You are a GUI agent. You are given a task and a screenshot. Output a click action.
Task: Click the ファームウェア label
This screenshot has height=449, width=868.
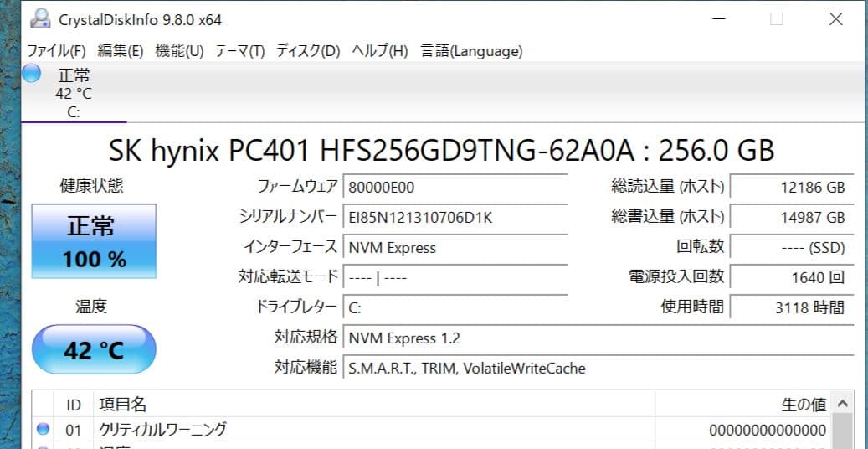click(x=296, y=186)
